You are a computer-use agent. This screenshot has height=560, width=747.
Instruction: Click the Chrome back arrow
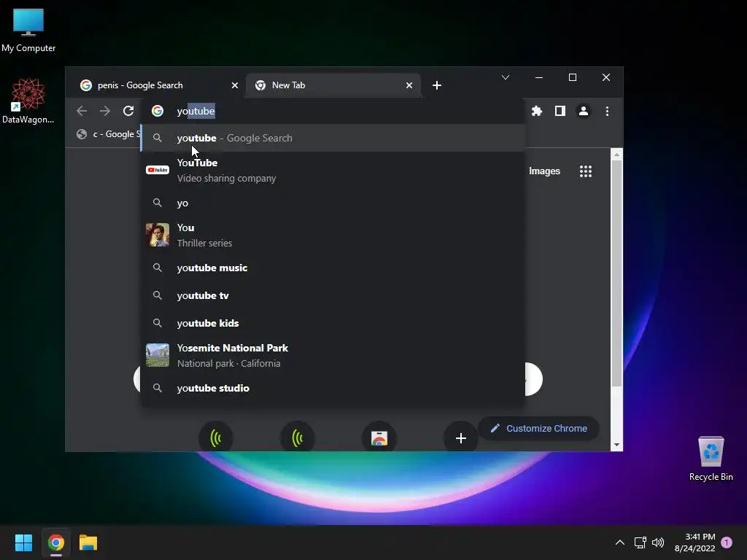(x=82, y=111)
